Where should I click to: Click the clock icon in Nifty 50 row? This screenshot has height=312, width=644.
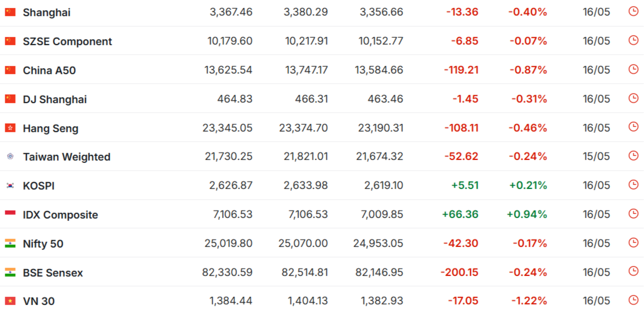coord(634,242)
